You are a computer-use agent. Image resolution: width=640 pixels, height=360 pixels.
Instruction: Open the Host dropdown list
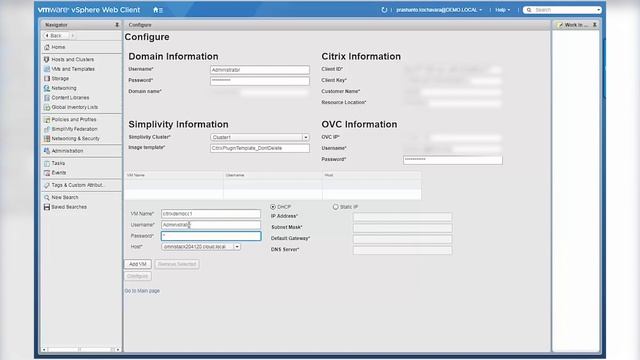(237, 247)
